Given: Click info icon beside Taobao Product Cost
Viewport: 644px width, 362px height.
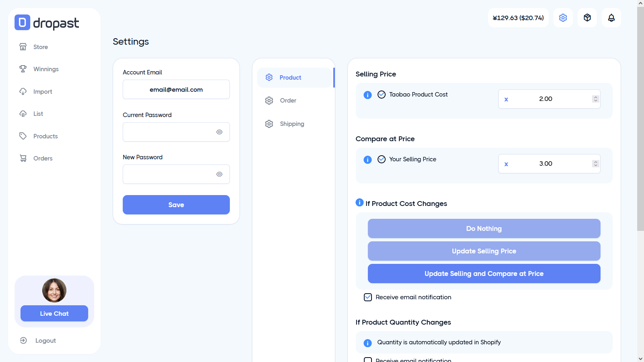Looking at the screenshot, I should (x=367, y=95).
